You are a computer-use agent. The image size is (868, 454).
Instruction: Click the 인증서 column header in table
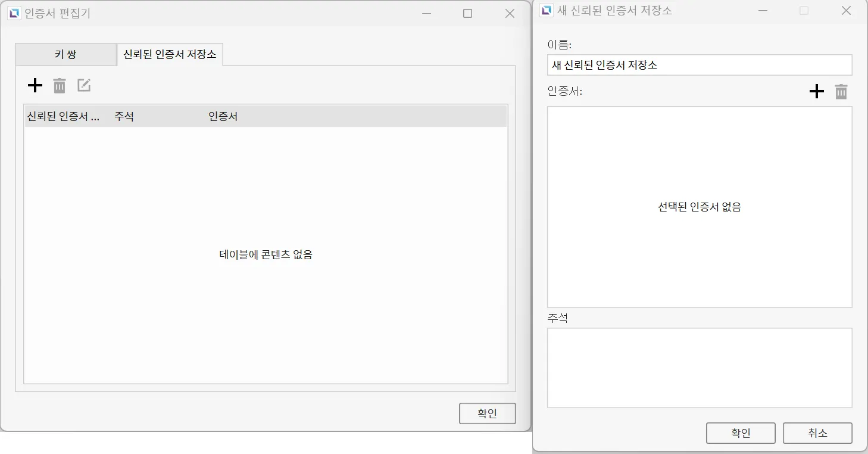(223, 116)
